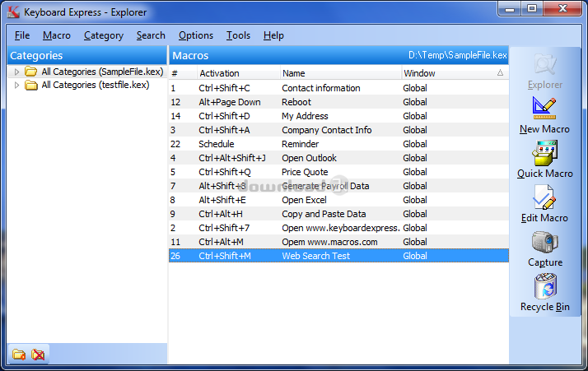Click the Keyboard Express - Explorer title
Image resolution: width=588 pixels, height=371 pixels.
85,12
